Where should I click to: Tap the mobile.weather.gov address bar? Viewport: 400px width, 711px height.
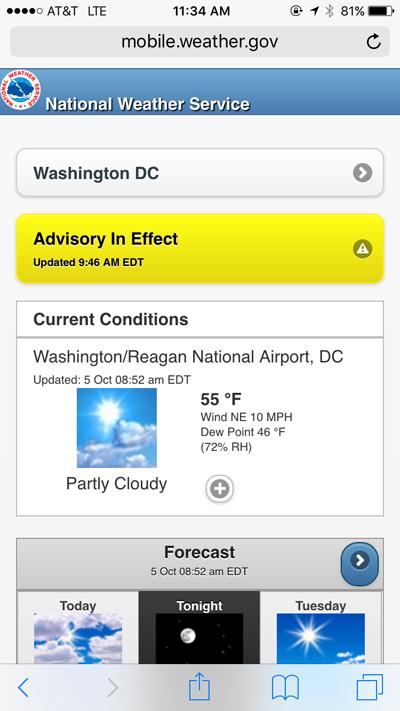point(200,42)
